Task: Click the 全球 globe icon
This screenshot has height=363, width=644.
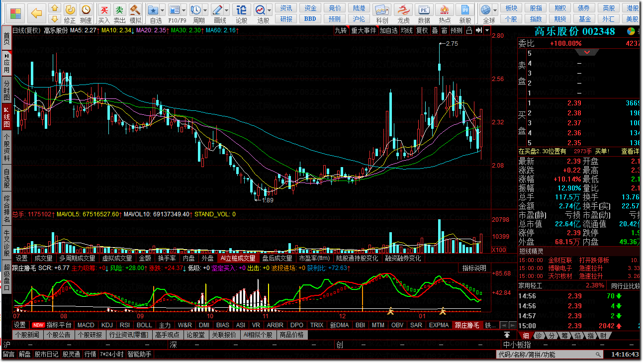Action: [x=486, y=9]
